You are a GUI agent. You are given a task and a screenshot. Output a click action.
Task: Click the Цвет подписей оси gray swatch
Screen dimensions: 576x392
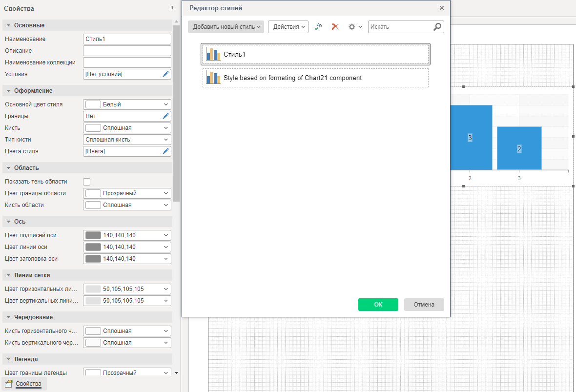pos(93,235)
